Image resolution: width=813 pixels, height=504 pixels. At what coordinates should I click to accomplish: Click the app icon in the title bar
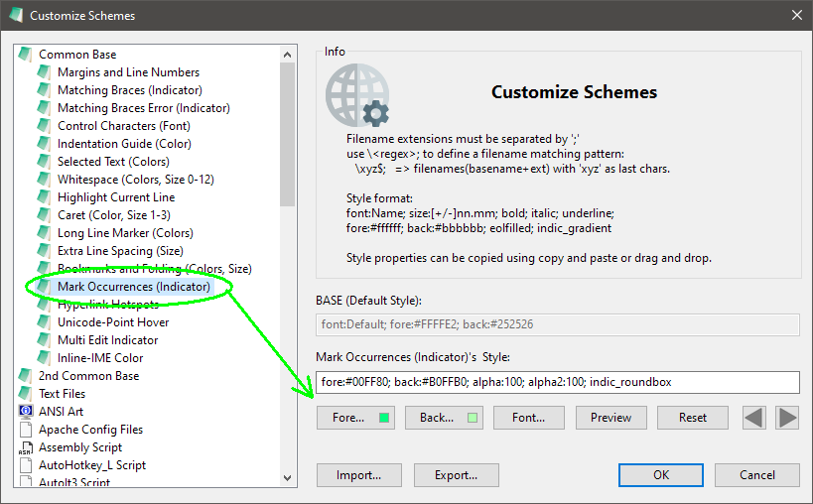[x=16, y=15]
